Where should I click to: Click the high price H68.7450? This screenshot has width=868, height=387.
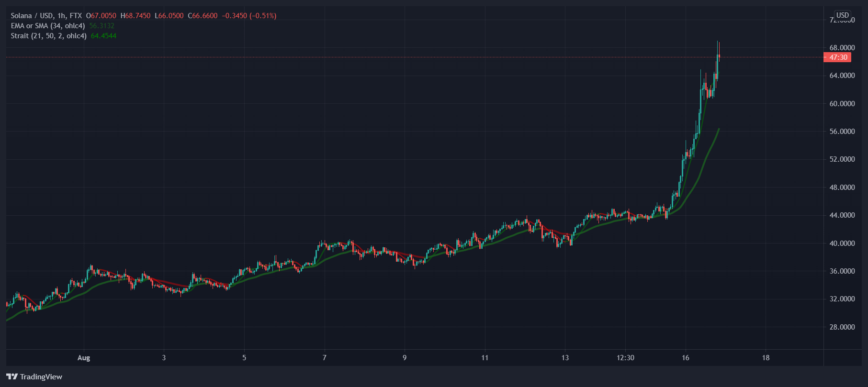(135, 16)
